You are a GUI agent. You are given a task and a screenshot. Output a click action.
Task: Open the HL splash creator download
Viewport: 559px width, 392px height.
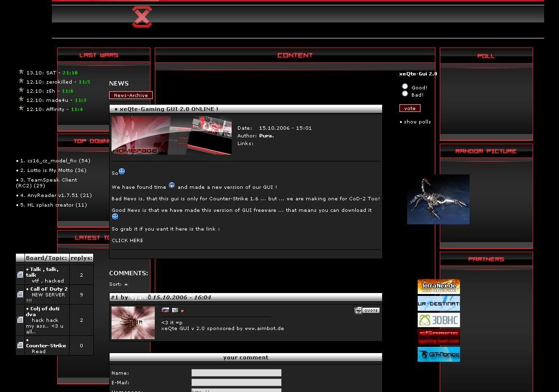[57, 205]
